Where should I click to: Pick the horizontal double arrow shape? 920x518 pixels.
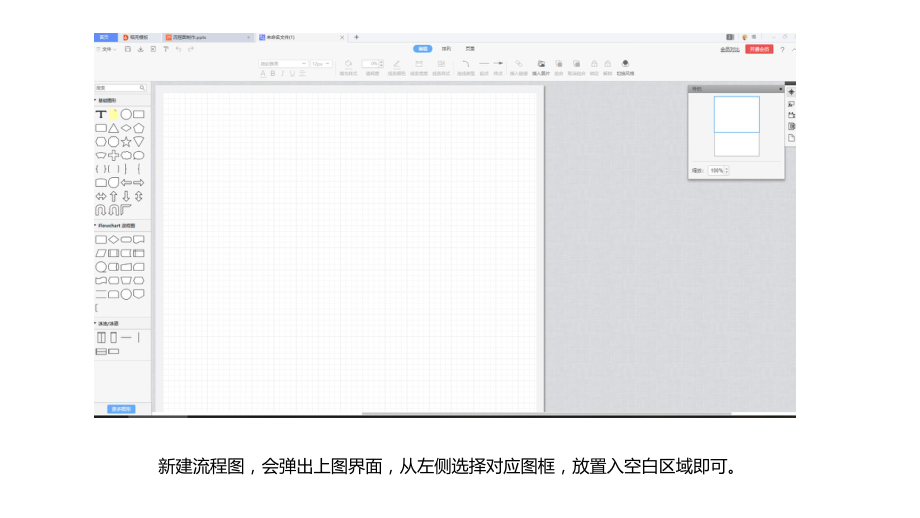101,197
